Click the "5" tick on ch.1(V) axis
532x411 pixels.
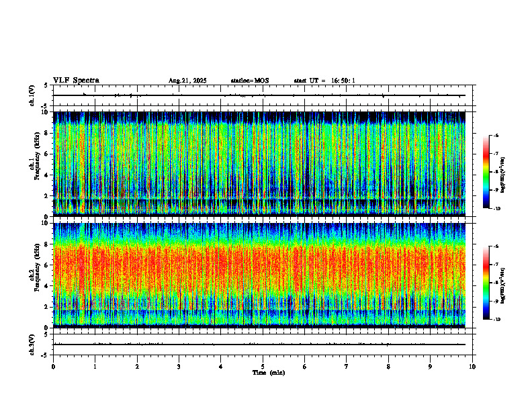[46, 85]
